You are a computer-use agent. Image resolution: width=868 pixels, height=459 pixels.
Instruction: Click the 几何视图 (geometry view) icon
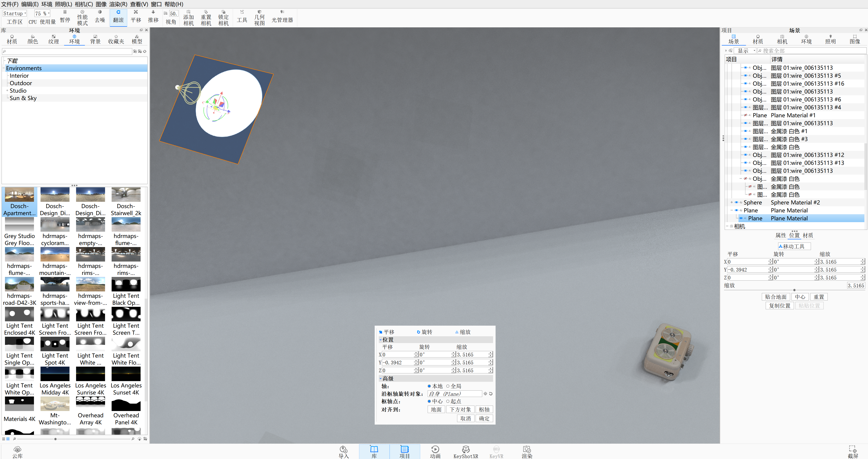click(259, 17)
